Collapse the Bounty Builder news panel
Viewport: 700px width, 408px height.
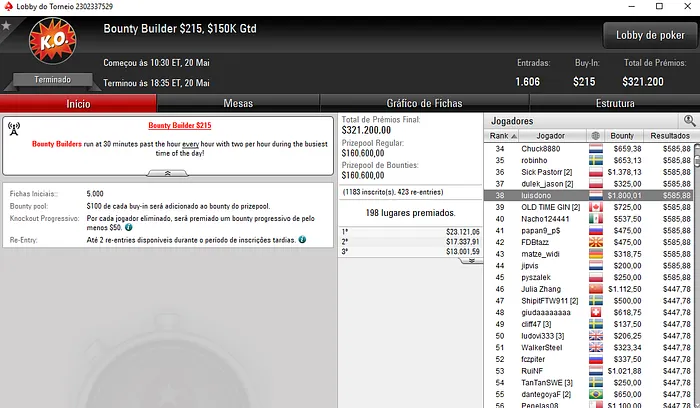pos(167,173)
